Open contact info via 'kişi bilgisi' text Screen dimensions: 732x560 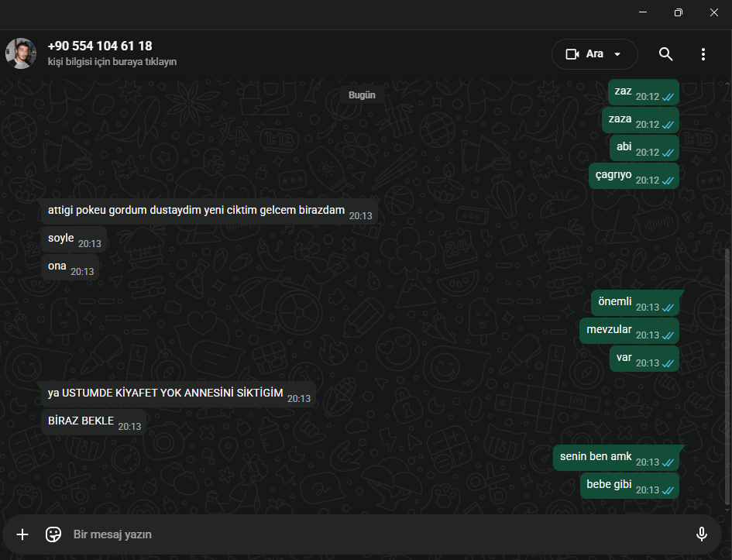click(x=112, y=62)
